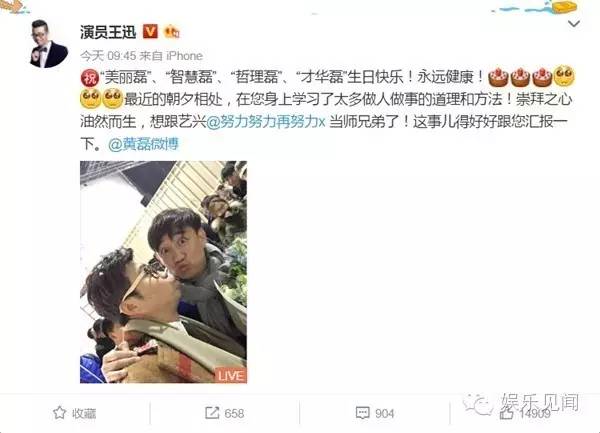Viewport: 600px width, 433px height.
Task: Click the thumbs-up like icon
Action: pos(507,413)
